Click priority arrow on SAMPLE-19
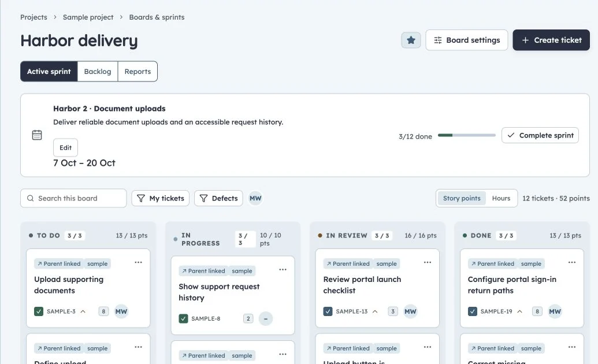This screenshot has height=364, width=598. (x=519, y=311)
